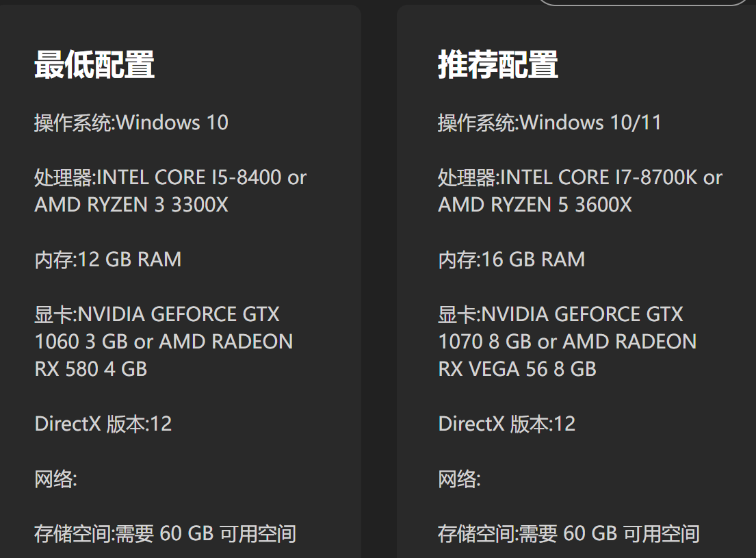Click the minimum DirectX 版本:12 line
This screenshot has width=756, height=558.
[103, 424]
